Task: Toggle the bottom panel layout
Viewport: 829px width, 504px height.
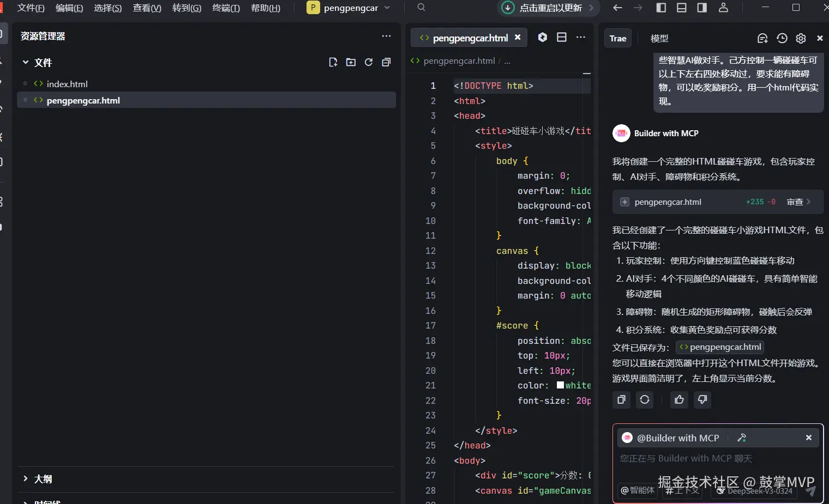Action: click(681, 8)
